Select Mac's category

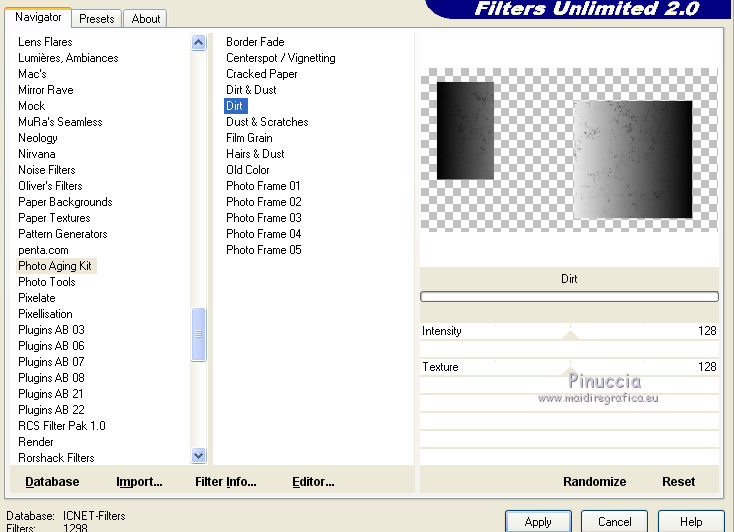(32, 74)
